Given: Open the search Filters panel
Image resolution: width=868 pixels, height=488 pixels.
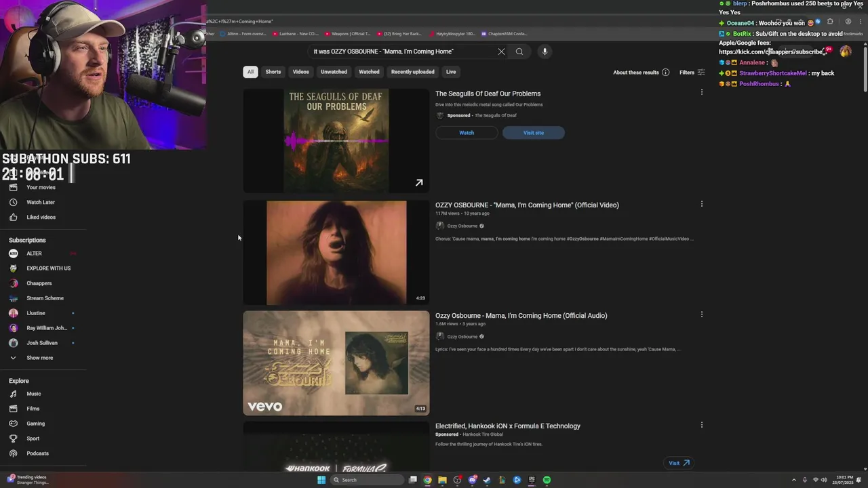Looking at the screenshot, I should click(692, 73).
